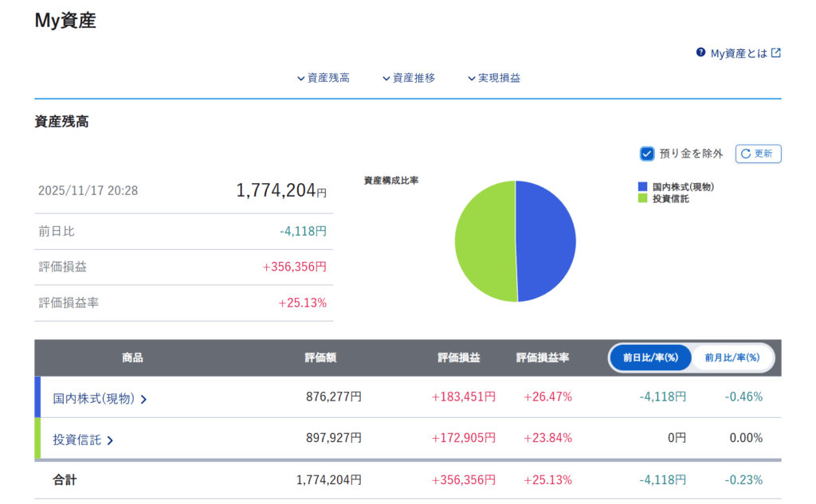Click the green slice of the pie chart
The image size is (816, 504).
tap(484, 243)
